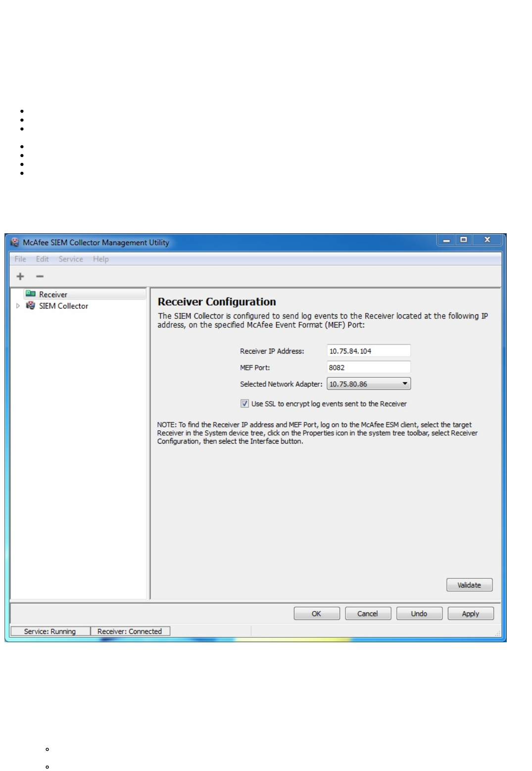This screenshot has height=771, width=532.
Task: Click the Validate button
Action: pyautogui.click(x=469, y=585)
